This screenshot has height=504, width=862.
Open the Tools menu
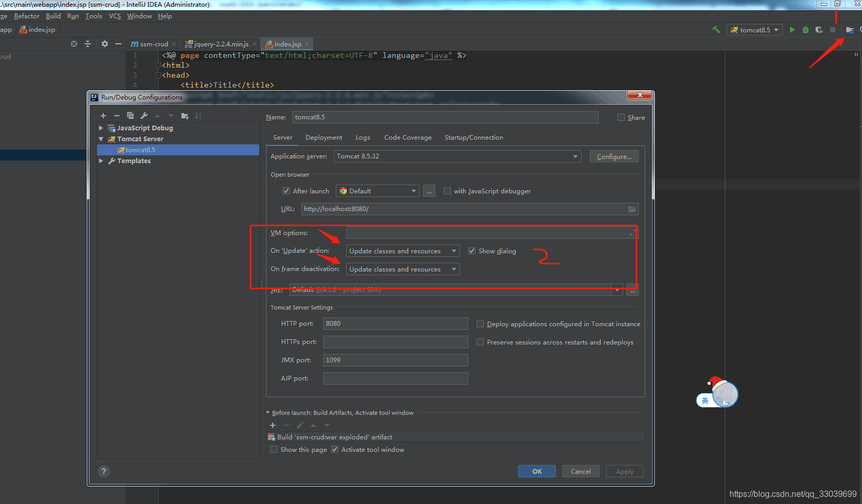[x=94, y=16]
